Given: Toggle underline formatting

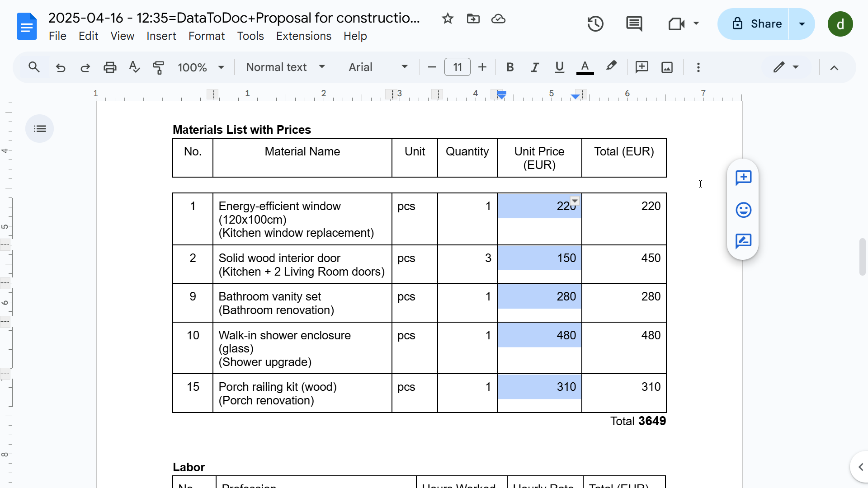Looking at the screenshot, I should coord(560,67).
